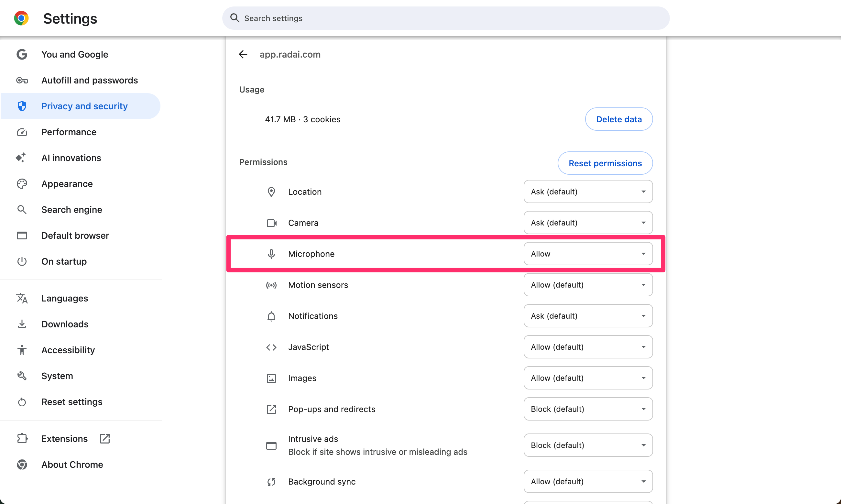
Task: Open the Background sync dropdown
Action: point(588,482)
